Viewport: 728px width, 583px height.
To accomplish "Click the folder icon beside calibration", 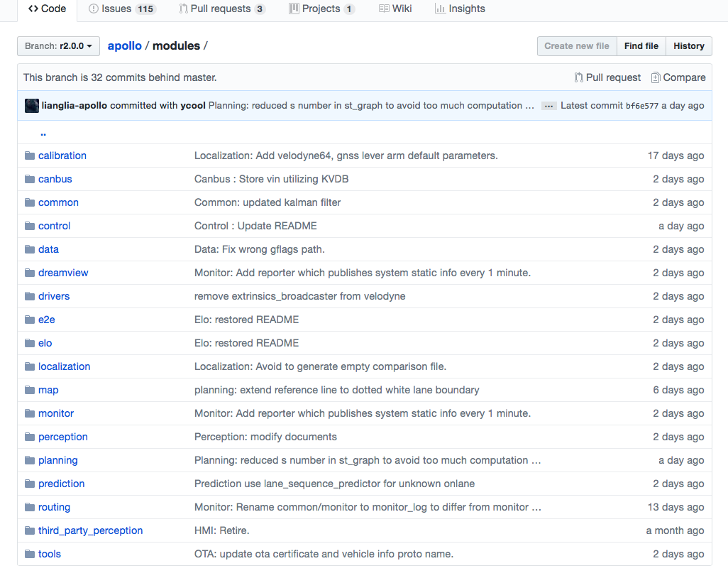I will pos(30,156).
